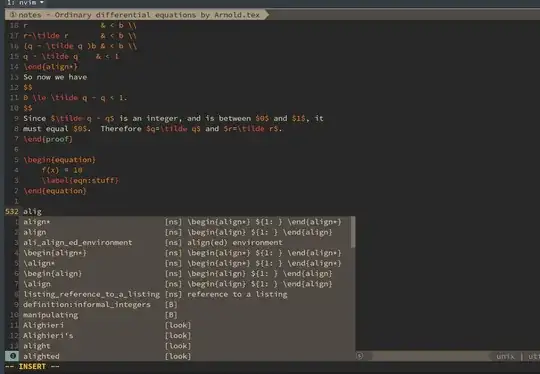Pick the 'definition:informal_integers' suggestion
The image size is (540, 374).
point(186,304)
